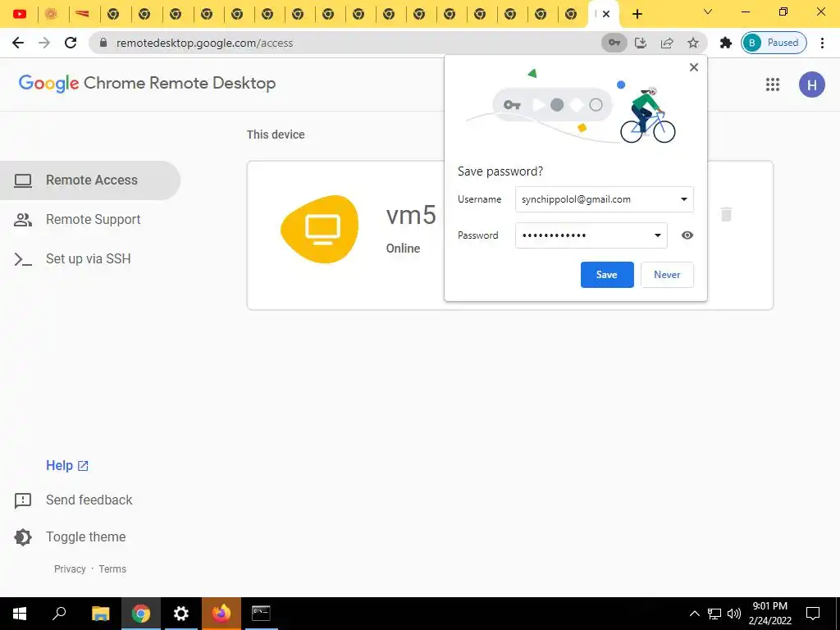840x630 pixels.
Task: Click the padlock site info icon
Action: click(103, 43)
